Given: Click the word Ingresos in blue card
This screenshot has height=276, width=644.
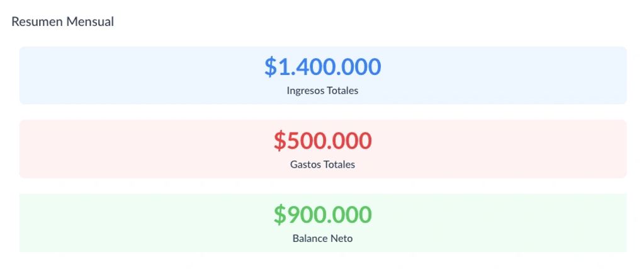Looking at the screenshot, I should coord(305,91).
